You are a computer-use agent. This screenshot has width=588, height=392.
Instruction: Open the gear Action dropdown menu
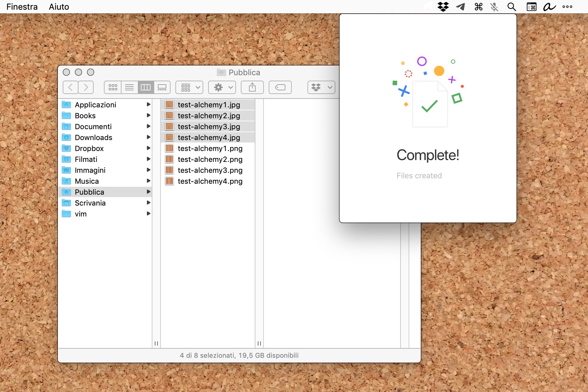pyautogui.click(x=222, y=87)
